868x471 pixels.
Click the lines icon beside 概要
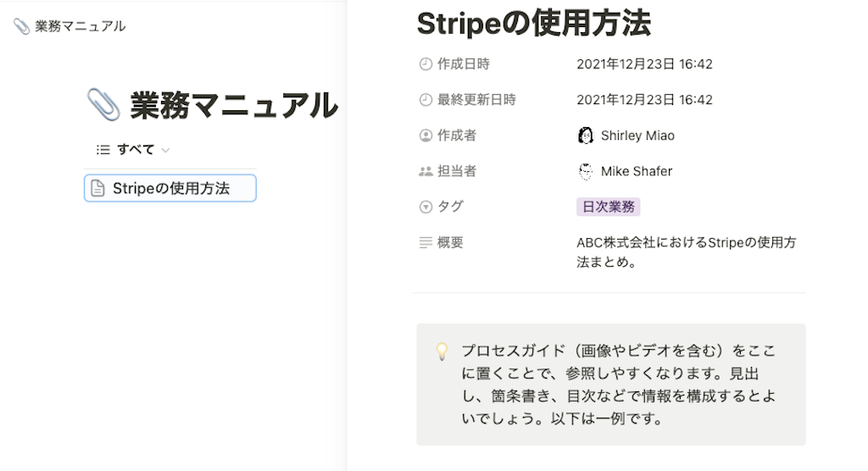(426, 242)
